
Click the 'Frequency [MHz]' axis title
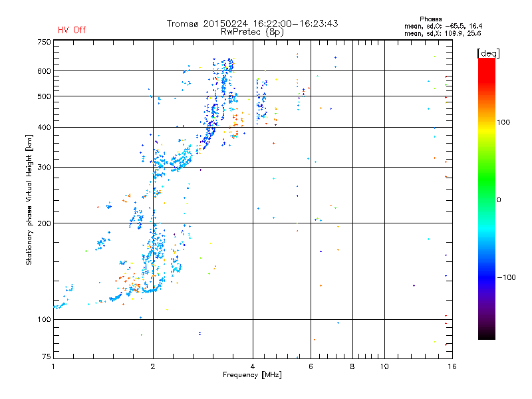click(252, 375)
